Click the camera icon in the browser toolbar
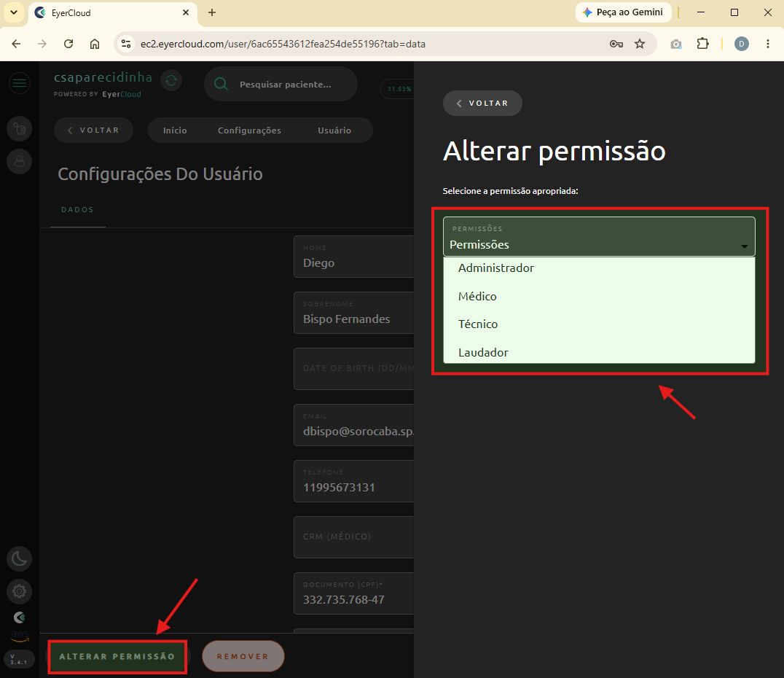The width and height of the screenshot is (784, 678). 676,44
